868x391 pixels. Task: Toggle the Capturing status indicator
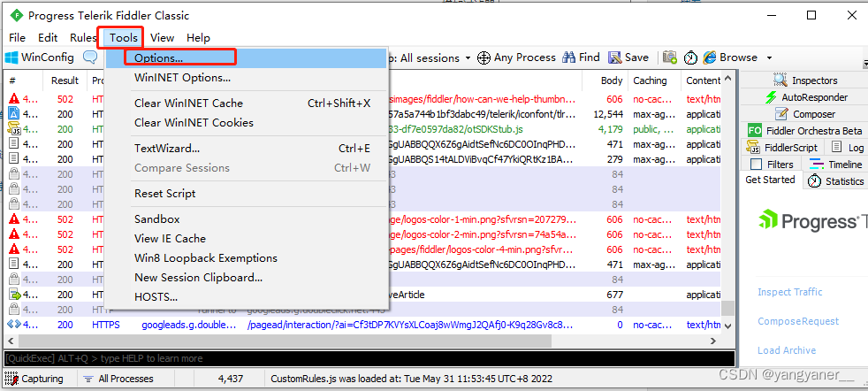point(34,379)
